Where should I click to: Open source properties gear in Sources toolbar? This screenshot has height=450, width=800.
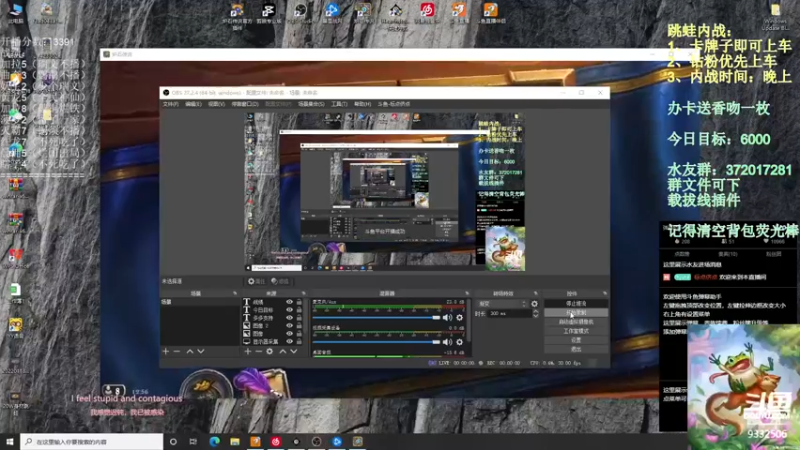tap(270, 352)
